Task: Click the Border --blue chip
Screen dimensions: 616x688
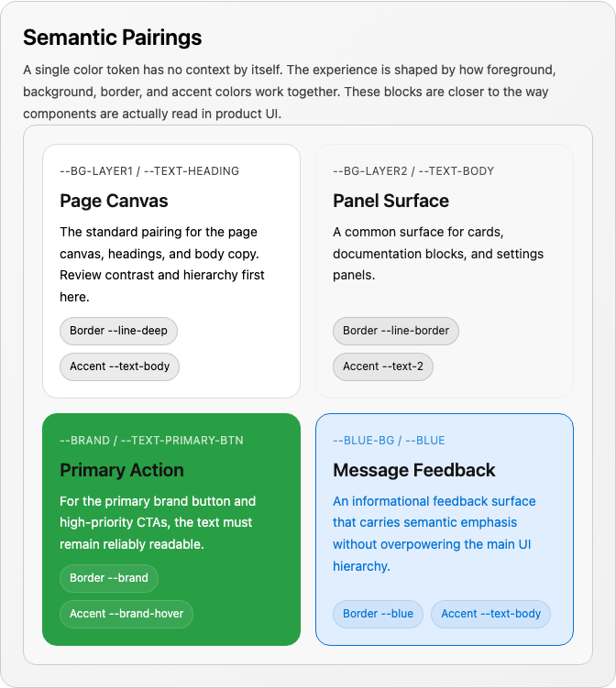Action: [378, 614]
